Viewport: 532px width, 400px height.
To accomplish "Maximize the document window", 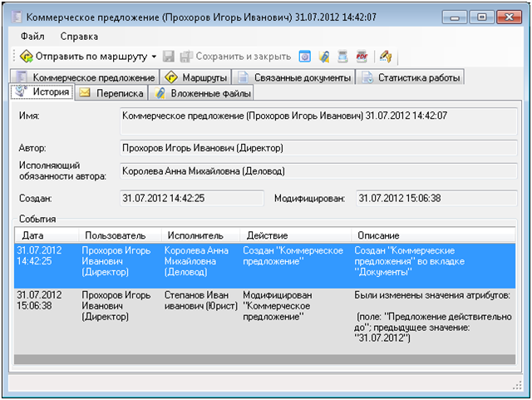I will (481, 17).
